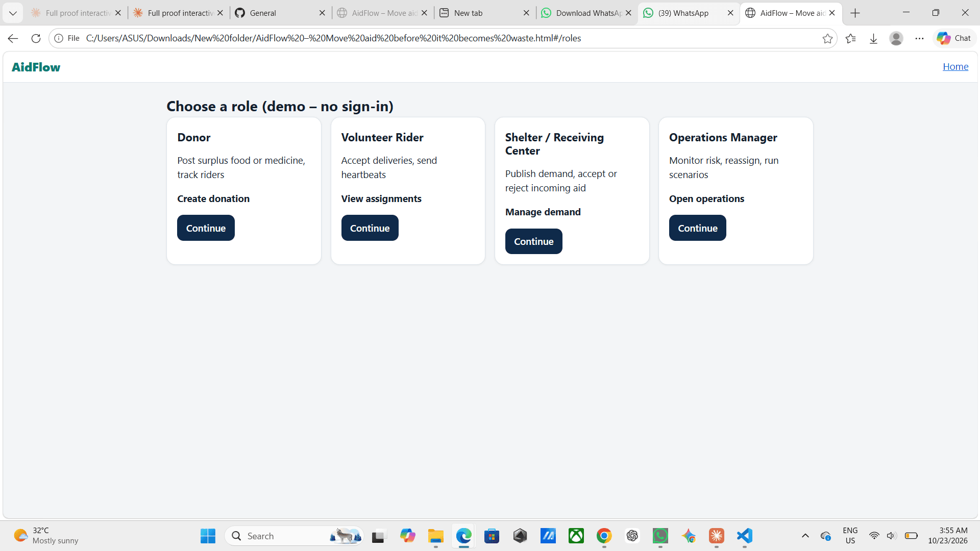Expand the tab search dropdown

[x=13, y=13]
